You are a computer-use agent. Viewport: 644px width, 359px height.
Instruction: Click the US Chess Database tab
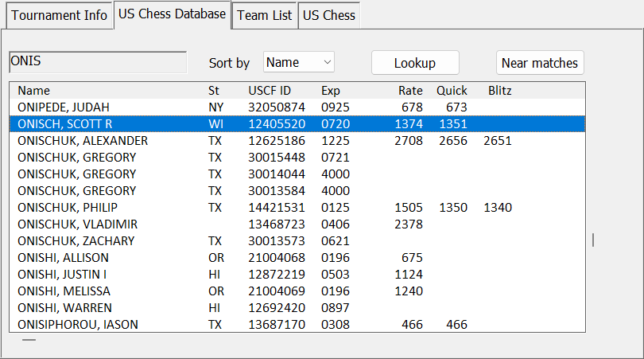pos(173,14)
